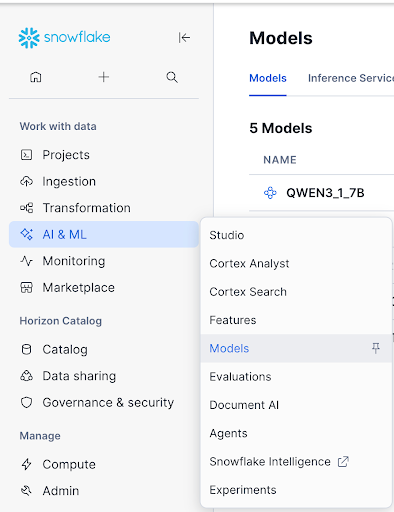Click the NAME column header
Image resolution: width=394 pixels, height=512 pixels.
(280, 160)
